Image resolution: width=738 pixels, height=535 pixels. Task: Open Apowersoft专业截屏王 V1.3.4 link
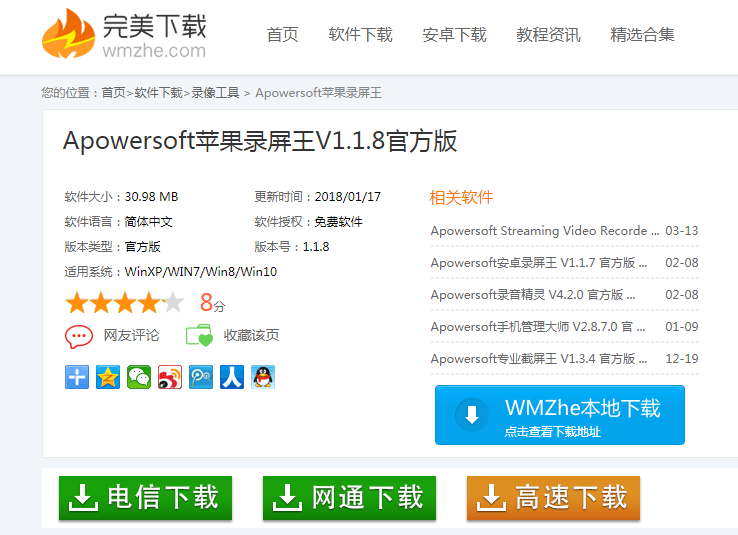(539, 359)
